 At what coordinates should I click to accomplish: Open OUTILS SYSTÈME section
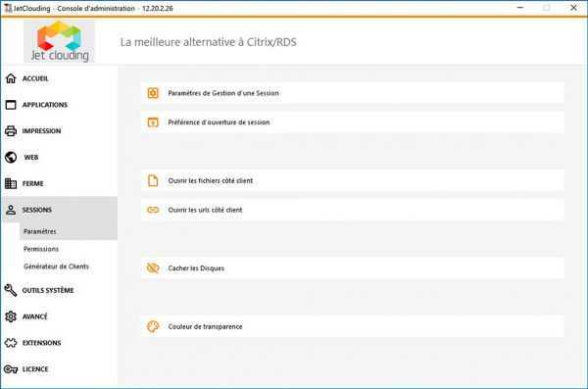[48, 290]
